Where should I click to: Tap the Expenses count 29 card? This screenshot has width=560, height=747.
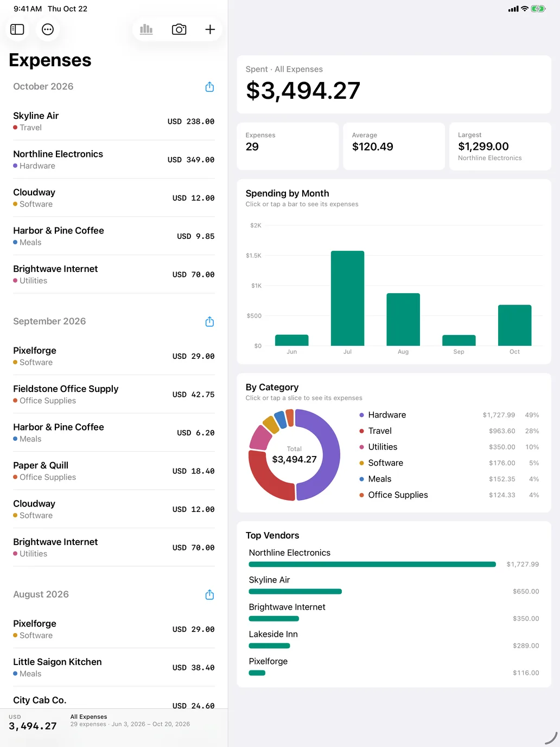point(288,146)
